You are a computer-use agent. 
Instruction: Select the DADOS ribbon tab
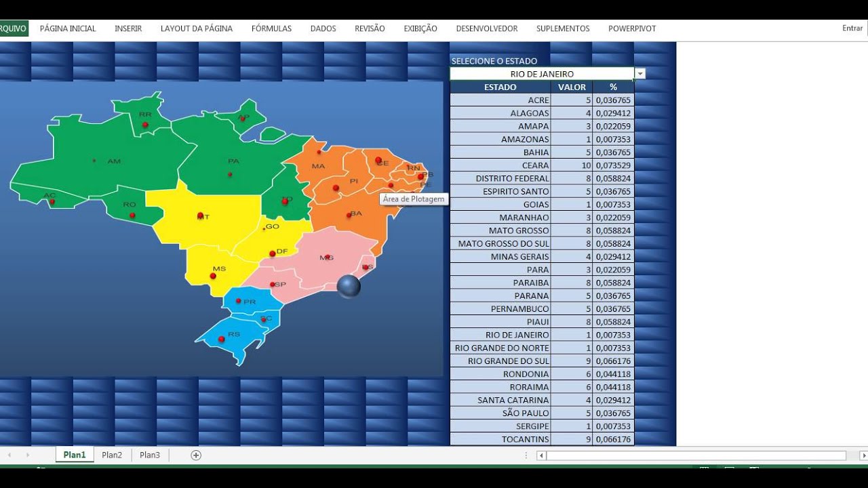(x=323, y=28)
